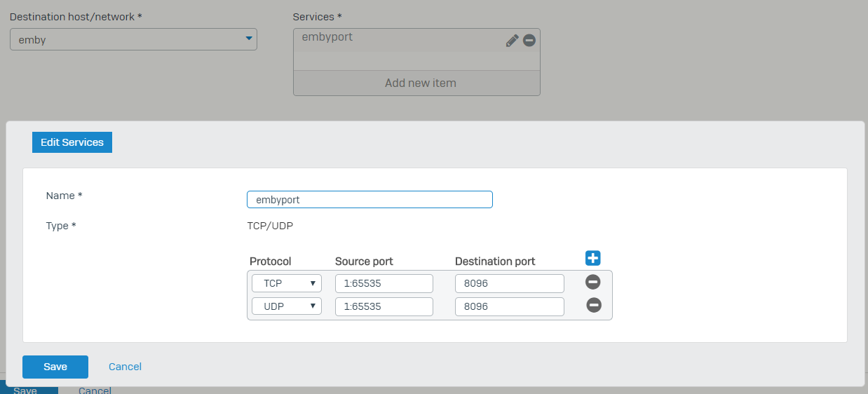This screenshot has width=868, height=394.
Task: Remove embyport service with minus icon
Action: [529, 41]
